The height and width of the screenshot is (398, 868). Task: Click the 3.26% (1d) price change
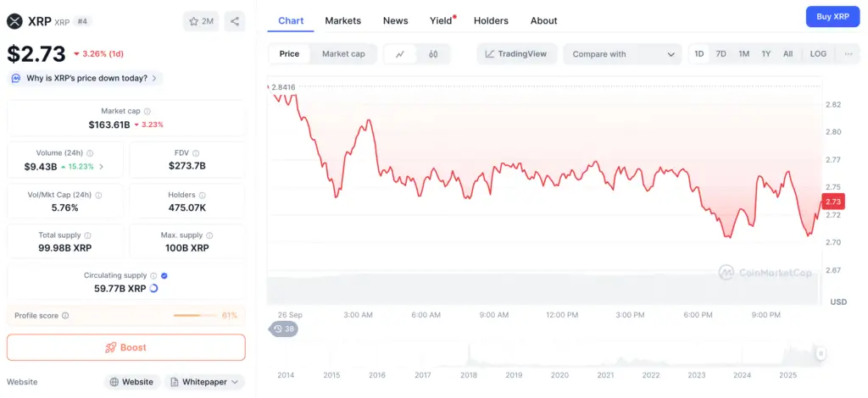tap(98, 53)
